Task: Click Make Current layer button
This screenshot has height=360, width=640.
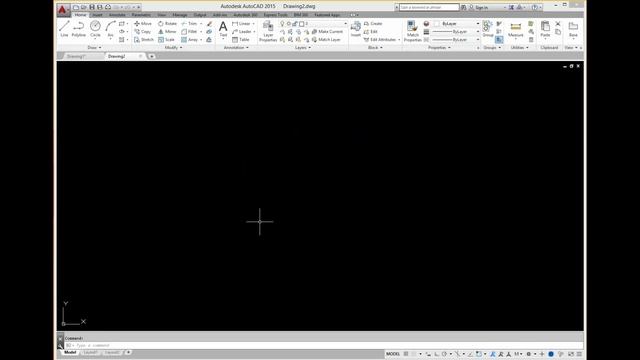Action: point(327,31)
